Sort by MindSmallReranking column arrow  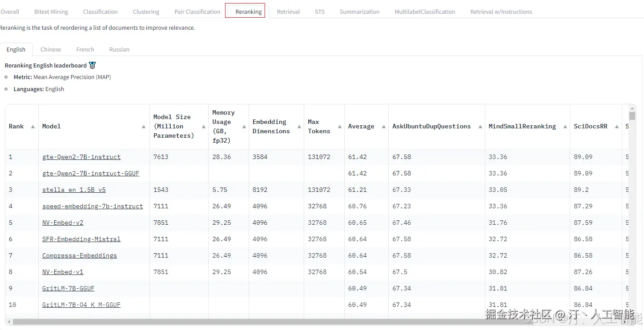565,127
